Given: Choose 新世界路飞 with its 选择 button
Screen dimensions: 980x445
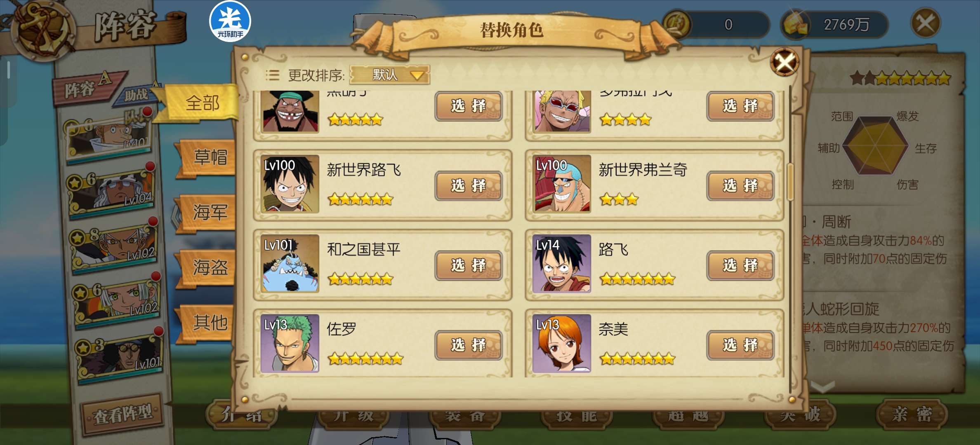Looking at the screenshot, I should [x=469, y=186].
